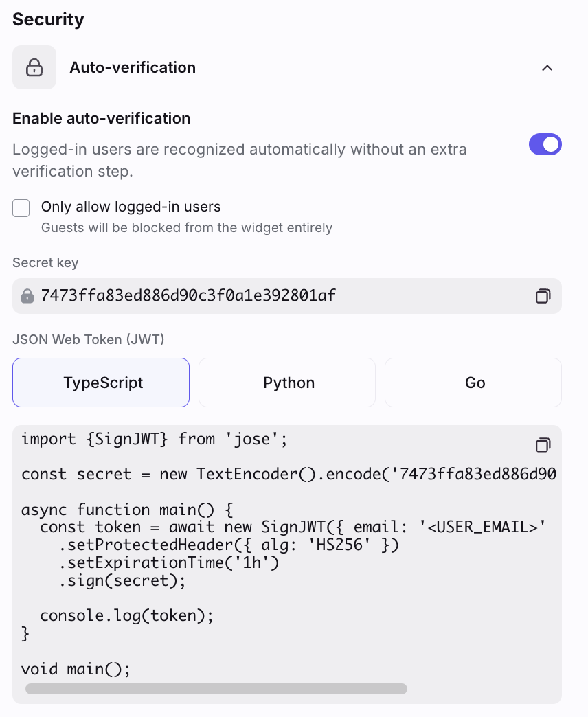This screenshot has height=717, width=588.
Task: Check the Only allow logged-in users checkbox
Action: 21,208
